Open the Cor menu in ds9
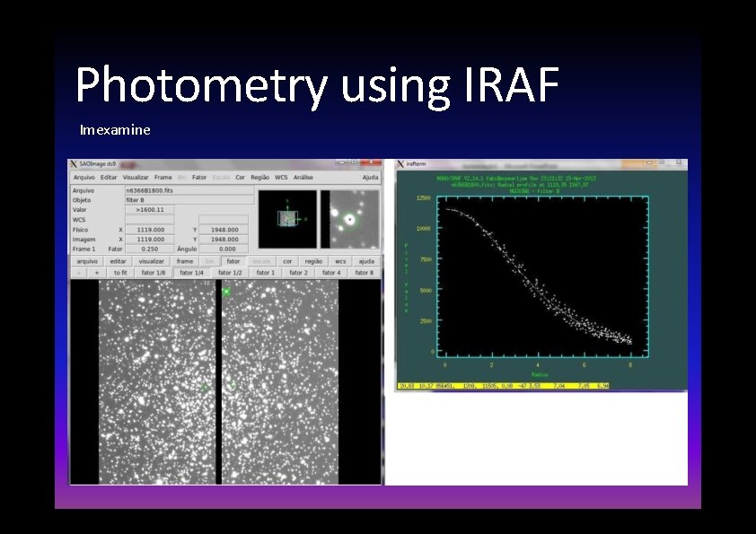Screen dimensions: 756x534 point(240,178)
